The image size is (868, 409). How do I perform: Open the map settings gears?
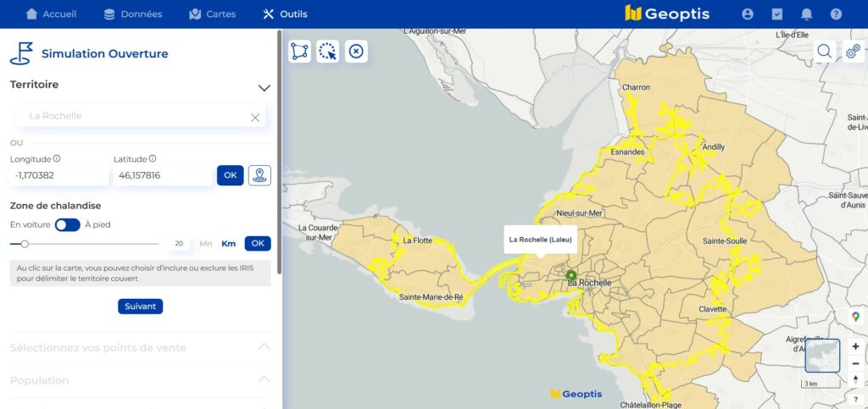pos(853,52)
